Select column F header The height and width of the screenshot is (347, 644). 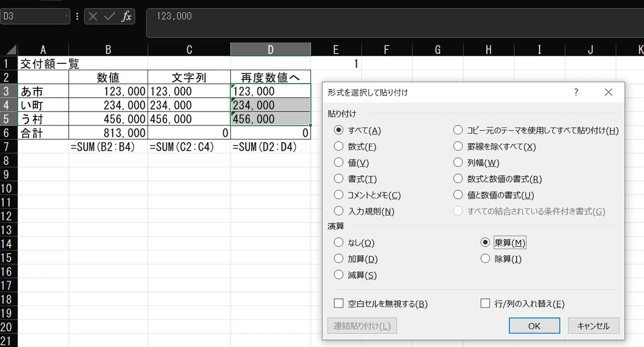pos(386,50)
